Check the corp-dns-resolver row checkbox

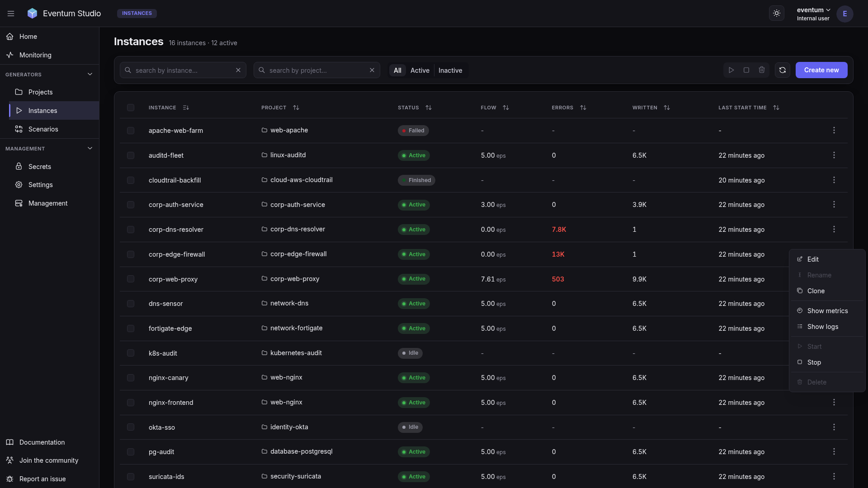pyautogui.click(x=131, y=230)
